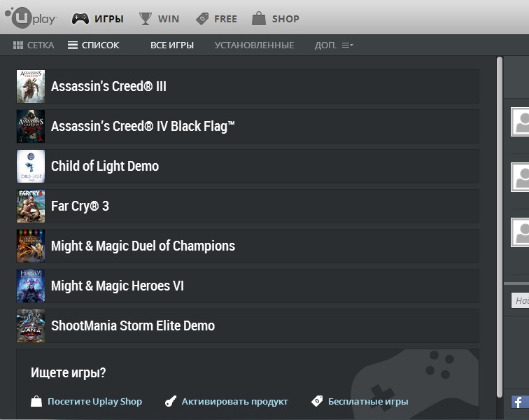Open ShootMania Storm Elite Demo cover
Image resolution: width=529 pixels, height=420 pixels.
click(x=31, y=325)
